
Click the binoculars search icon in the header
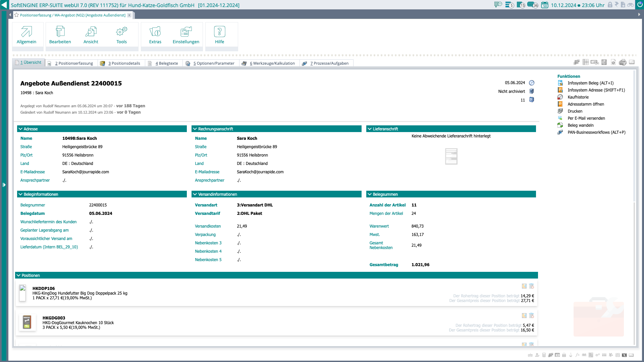[x=630, y=5]
